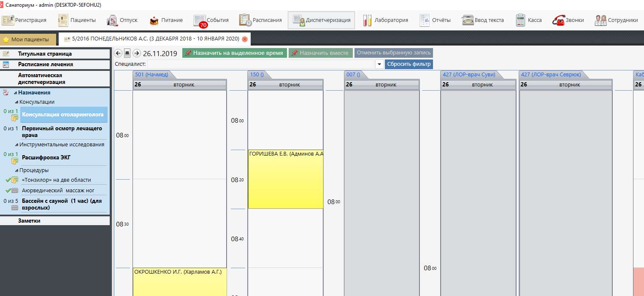
Task: Open the Специалист dropdown arrow
Action: click(x=379, y=65)
